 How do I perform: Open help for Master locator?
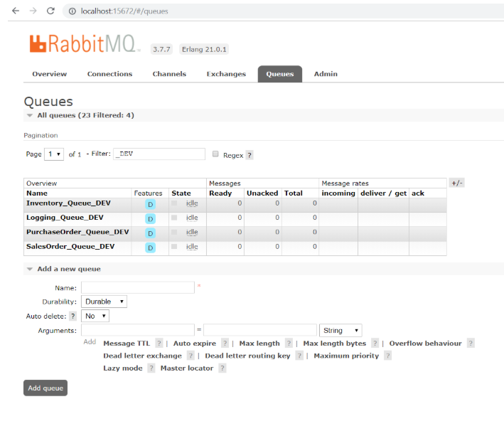pyautogui.click(x=222, y=368)
